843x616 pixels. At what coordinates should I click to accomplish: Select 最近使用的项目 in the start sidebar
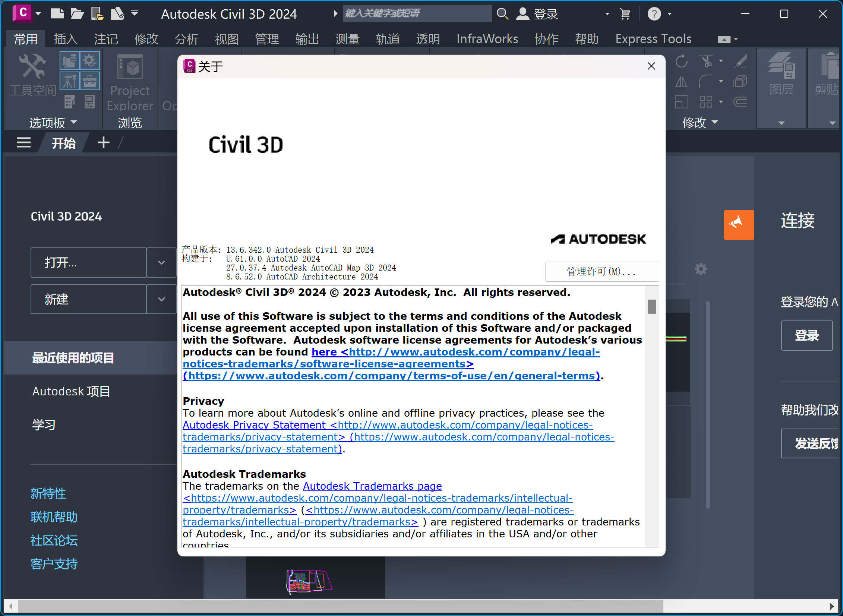click(x=90, y=358)
